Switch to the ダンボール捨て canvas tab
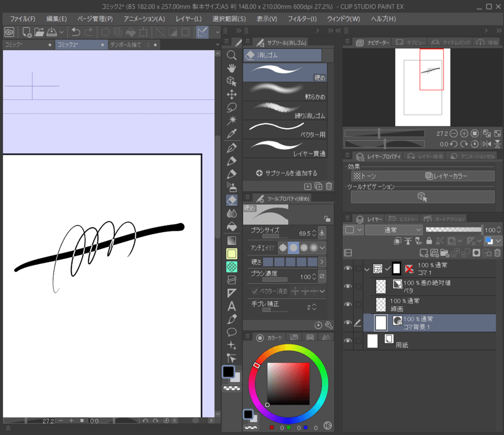Viewport: 504px width, 435px height. pos(134,45)
